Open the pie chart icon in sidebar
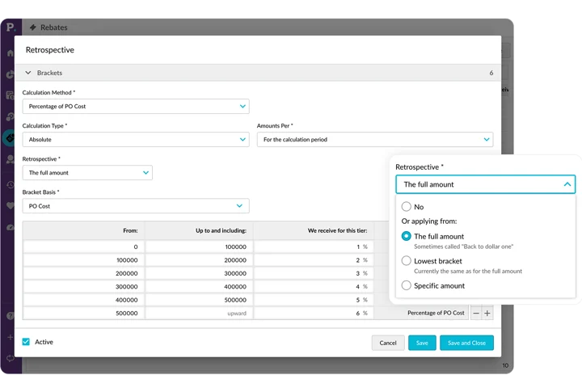This screenshot has width=582, height=392. [x=10, y=74]
